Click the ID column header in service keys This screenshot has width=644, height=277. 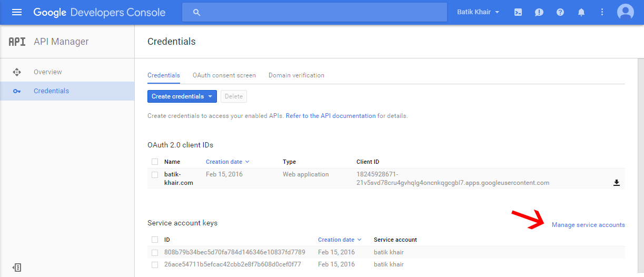click(167, 240)
